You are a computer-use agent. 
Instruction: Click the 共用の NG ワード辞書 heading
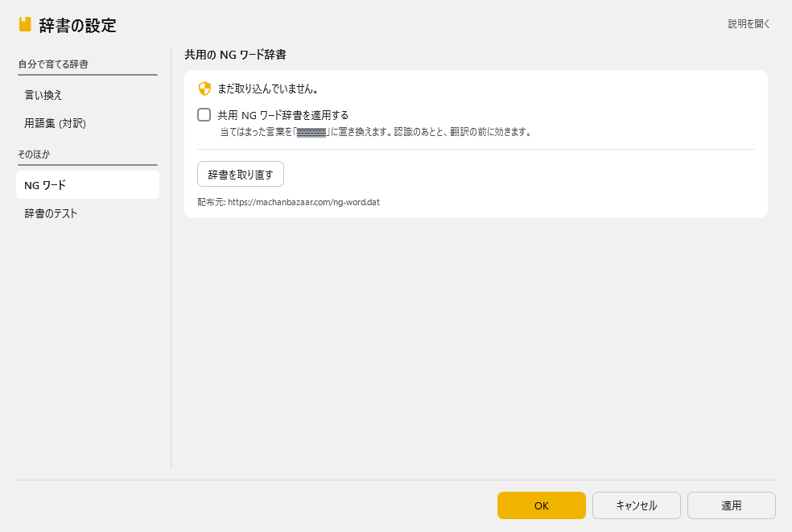click(x=235, y=55)
